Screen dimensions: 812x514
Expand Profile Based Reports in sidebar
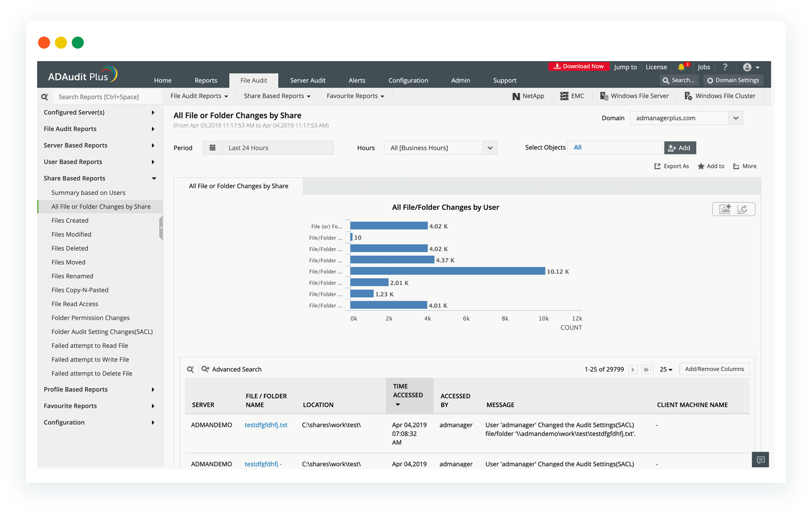[100, 389]
